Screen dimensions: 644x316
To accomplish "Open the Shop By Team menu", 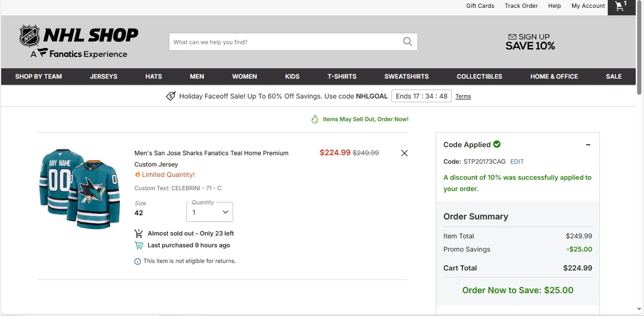I will click(39, 76).
